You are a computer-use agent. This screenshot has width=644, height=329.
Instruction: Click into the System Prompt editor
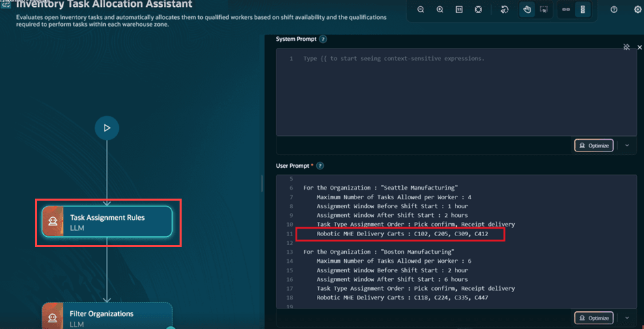(456, 92)
